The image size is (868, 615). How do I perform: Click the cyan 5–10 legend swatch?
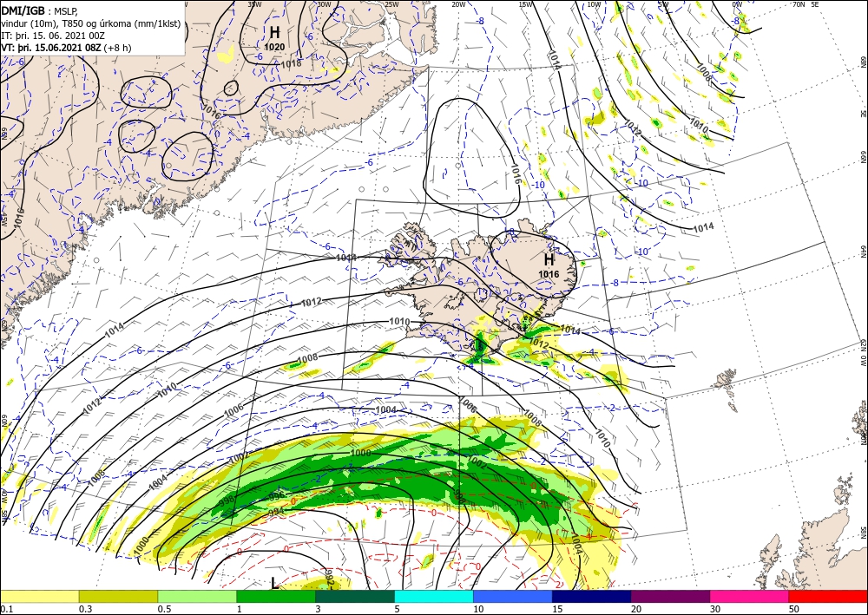[x=434, y=596]
